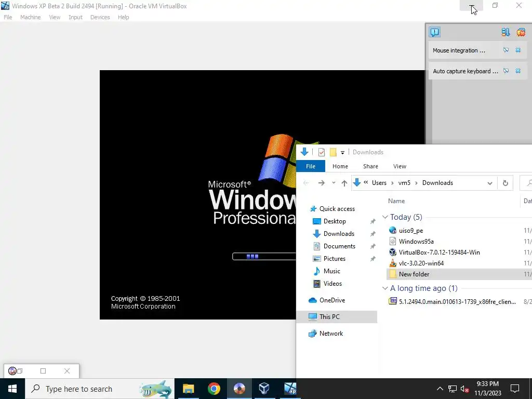Viewport: 532px width, 399px height.
Task: Open the VirtualBox File menu
Action: pos(8,17)
